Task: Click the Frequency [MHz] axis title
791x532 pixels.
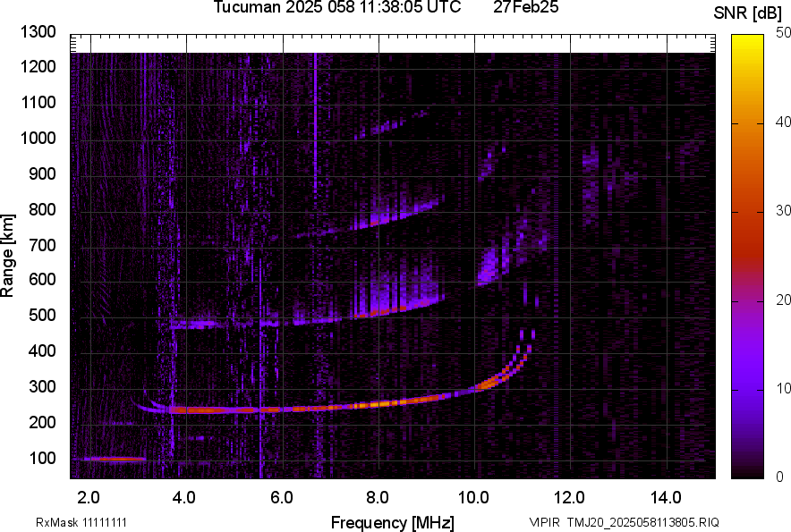Action: tap(392, 522)
